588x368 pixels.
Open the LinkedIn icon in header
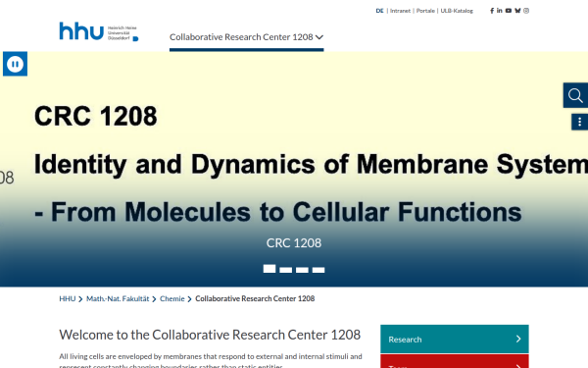[x=500, y=11]
